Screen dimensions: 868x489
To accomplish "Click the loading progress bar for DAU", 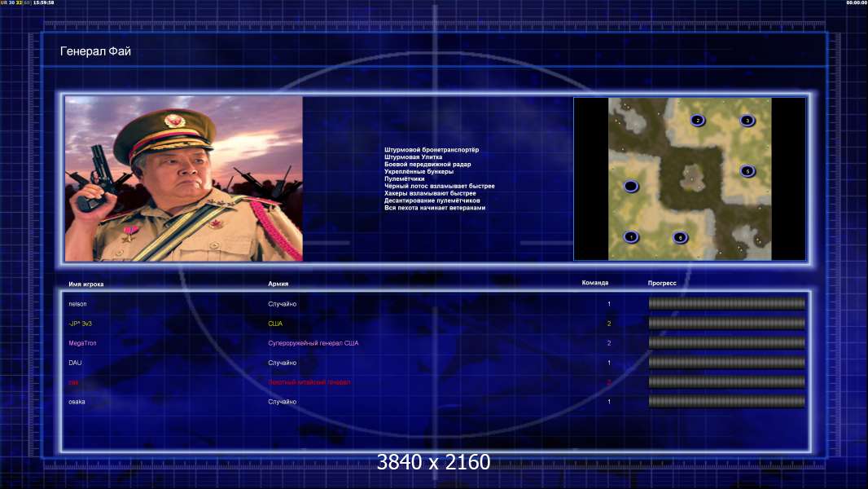I will [727, 362].
